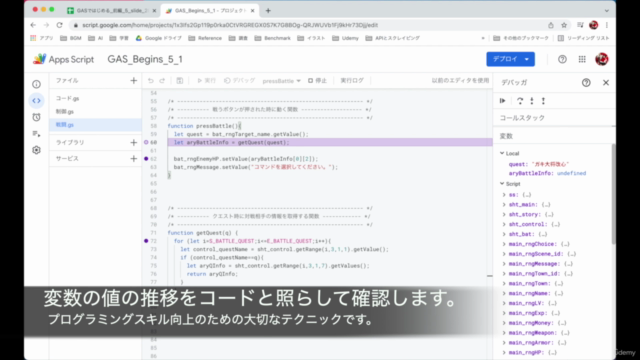Add a service with plus icon

point(133,158)
